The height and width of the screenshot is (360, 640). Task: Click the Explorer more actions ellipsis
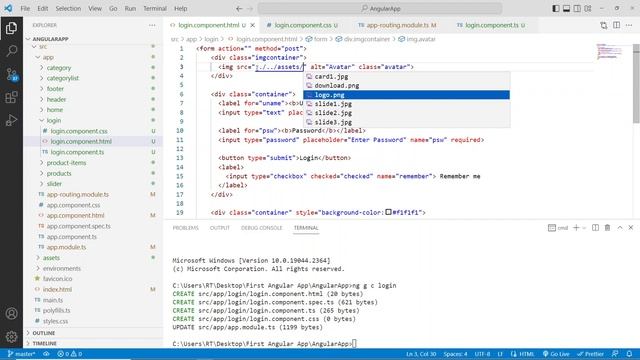152,25
